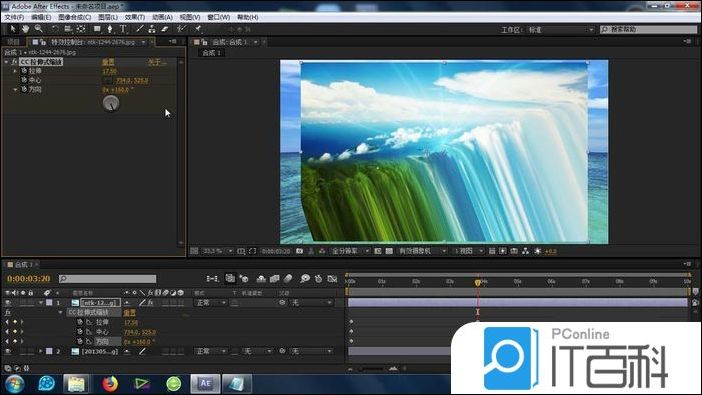Open the Windows Start menu
The height and width of the screenshot is (395, 702).
[x=15, y=384]
